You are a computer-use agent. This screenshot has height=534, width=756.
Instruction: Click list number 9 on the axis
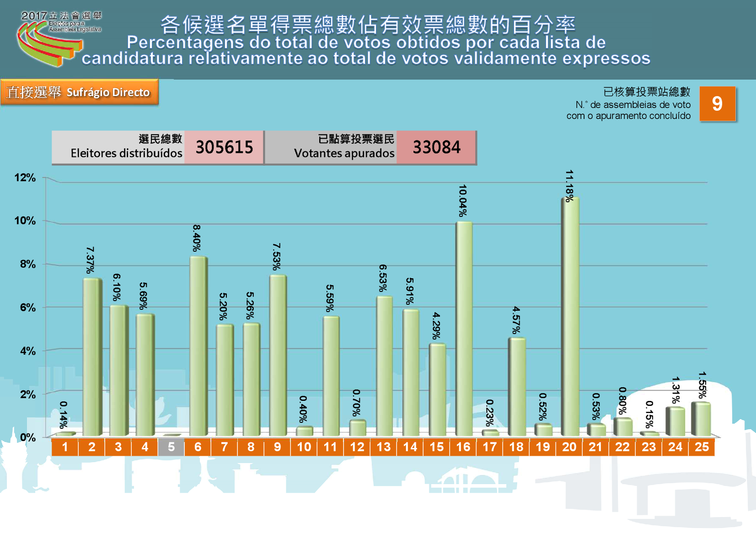point(277,447)
